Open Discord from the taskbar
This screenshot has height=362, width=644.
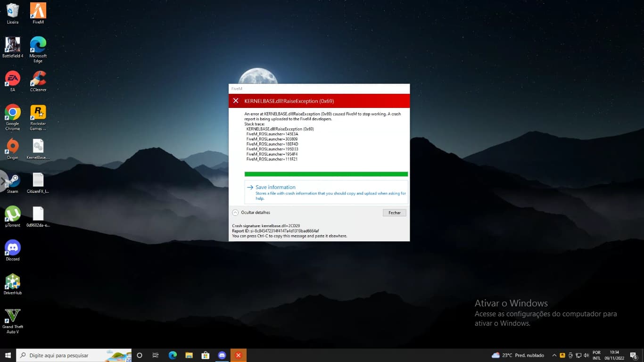tap(222, 355)
